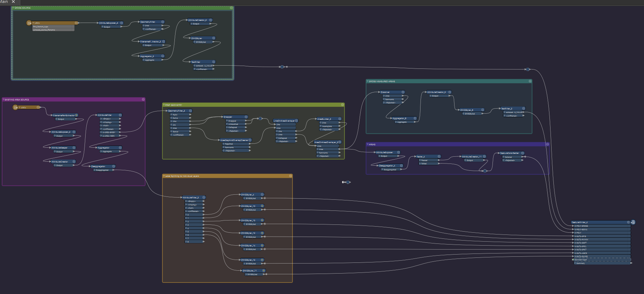Expand Tester_4 Passed port arrow
The height and width of the screenshot is (294, 644).
click(420, 160)
